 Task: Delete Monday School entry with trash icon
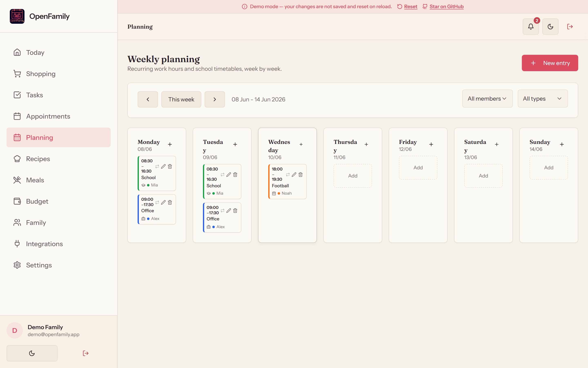[x=170, y=166]
